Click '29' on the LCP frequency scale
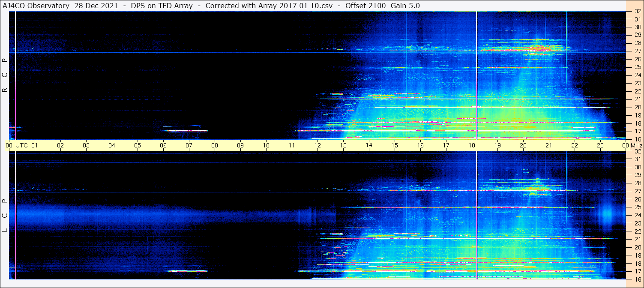The image size is (644, 288). tap(637, 175)
